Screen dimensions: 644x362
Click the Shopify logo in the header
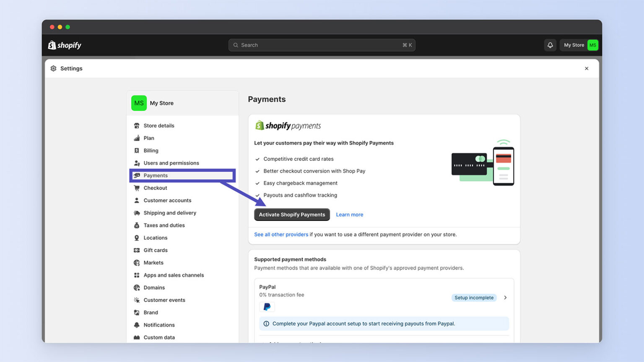(64, 45)
